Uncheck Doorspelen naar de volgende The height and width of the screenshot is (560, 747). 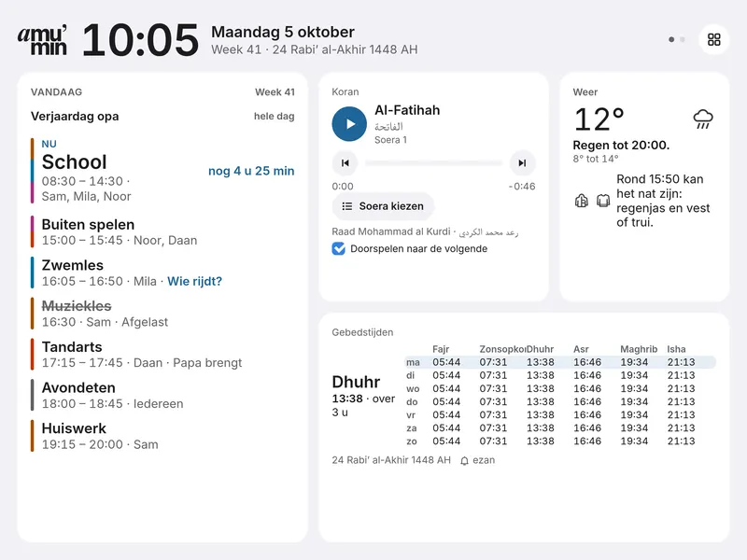[338, 248]
